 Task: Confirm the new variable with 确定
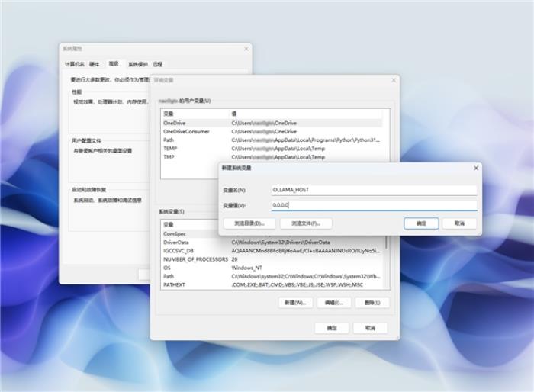(x=421, y=223)
